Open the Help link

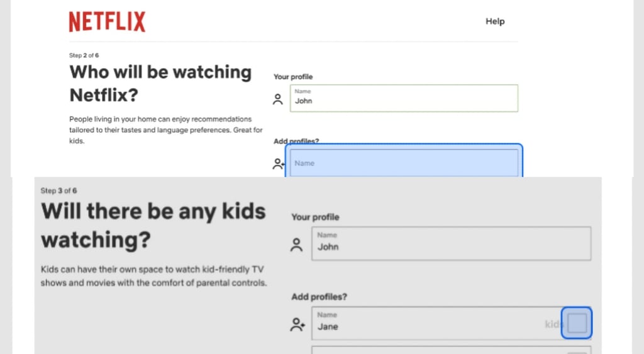coord(495,21)
